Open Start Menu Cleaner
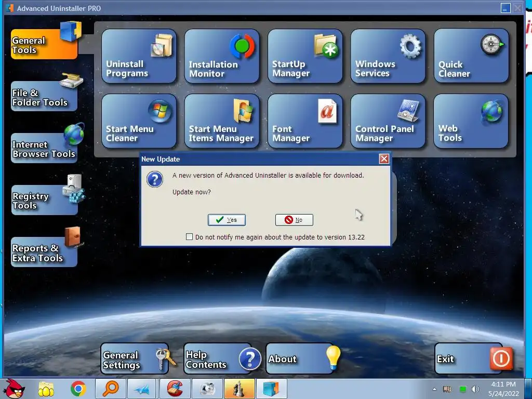This screenshot has width=532, height=399. 139,121
